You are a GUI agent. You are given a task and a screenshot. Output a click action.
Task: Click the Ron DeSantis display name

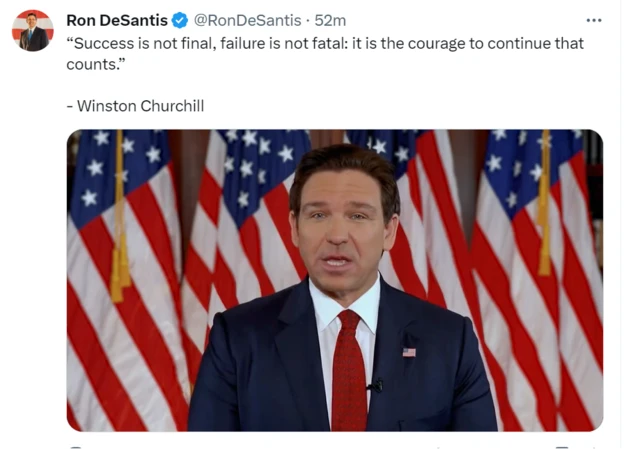click(117, 20)
